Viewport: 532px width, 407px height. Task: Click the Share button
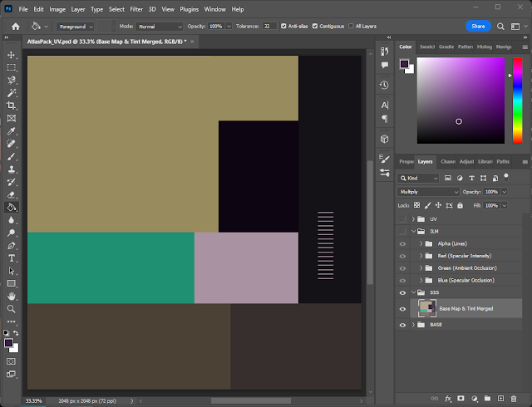tap(477, 27)
